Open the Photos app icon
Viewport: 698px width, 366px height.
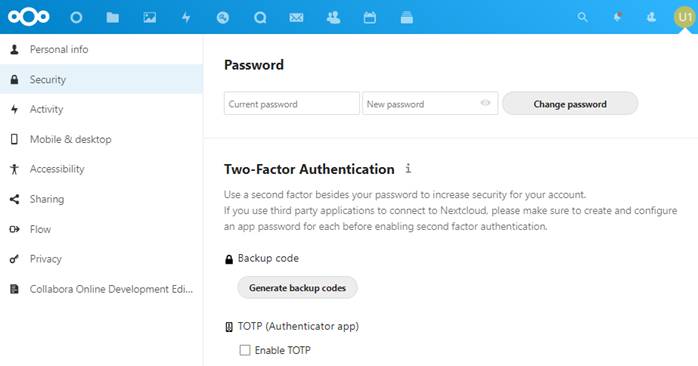pyautogui.click(x=150, y=17)
